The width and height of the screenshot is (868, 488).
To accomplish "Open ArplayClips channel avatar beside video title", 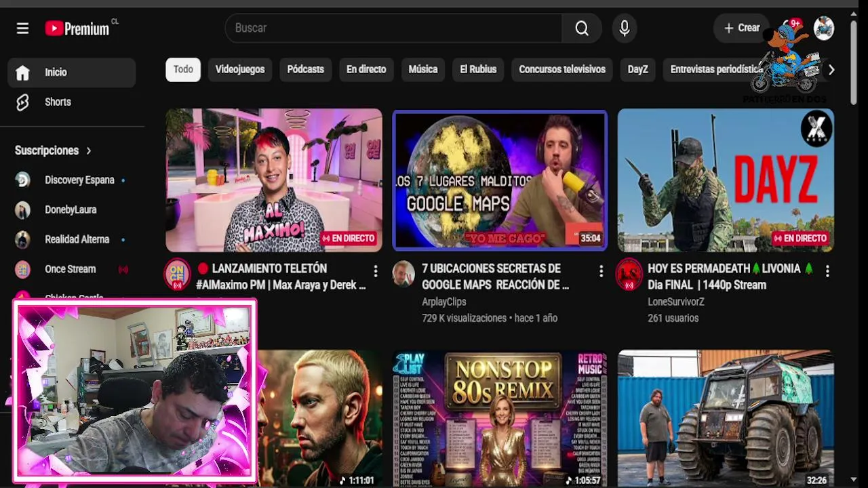I will point(403,273).
